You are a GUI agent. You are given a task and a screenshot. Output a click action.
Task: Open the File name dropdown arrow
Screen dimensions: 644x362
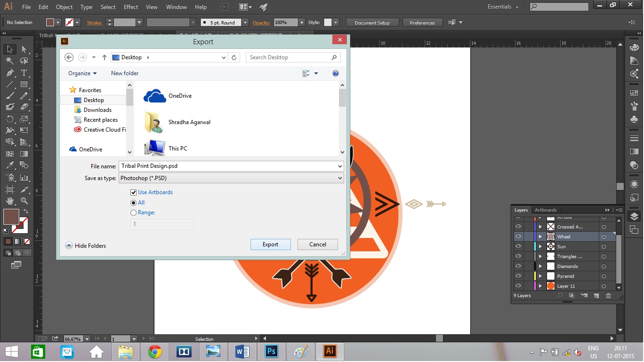[x=340, y=166]
